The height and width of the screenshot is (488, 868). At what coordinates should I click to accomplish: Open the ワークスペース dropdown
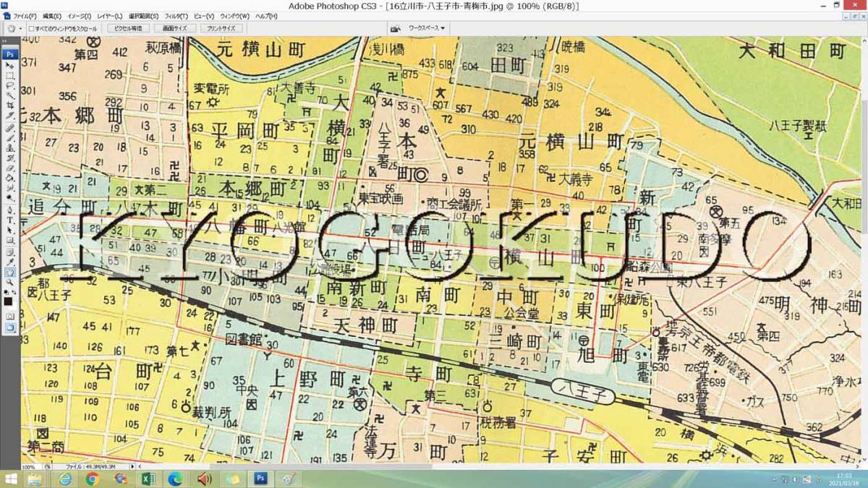[x=427, y=28]
